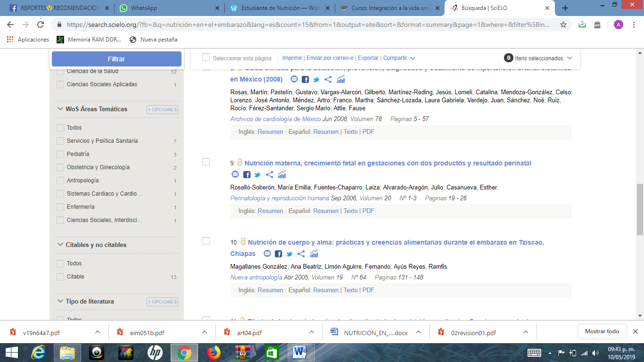Open Microsoft Word from the taskbar
Viewport: 644px width, 362px height.
pyautogui.click(x=299, y=352)
